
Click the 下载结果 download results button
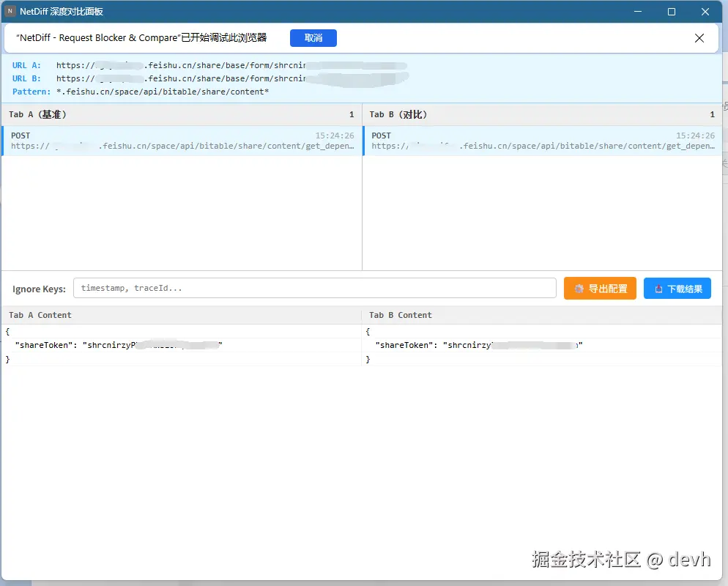pyautogui.click(x=677, y=289)
